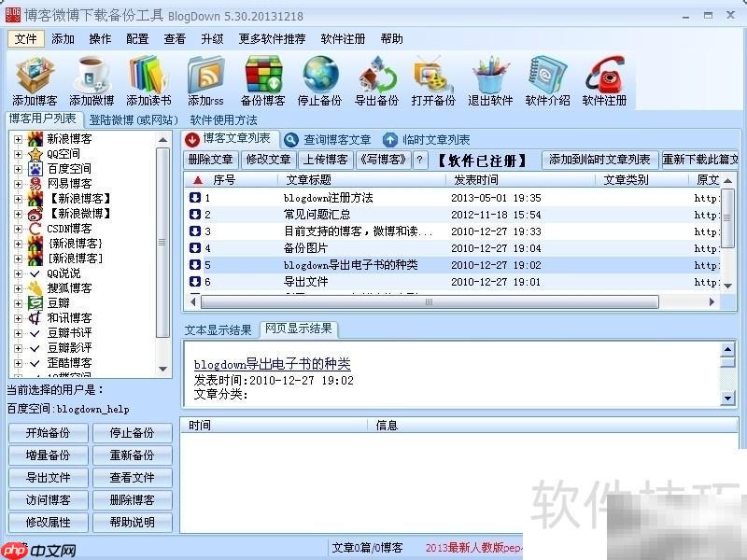The image size is (747, 560).
Task: Click the 软件介绍 email-style icon
Action: tap(546, 75)
